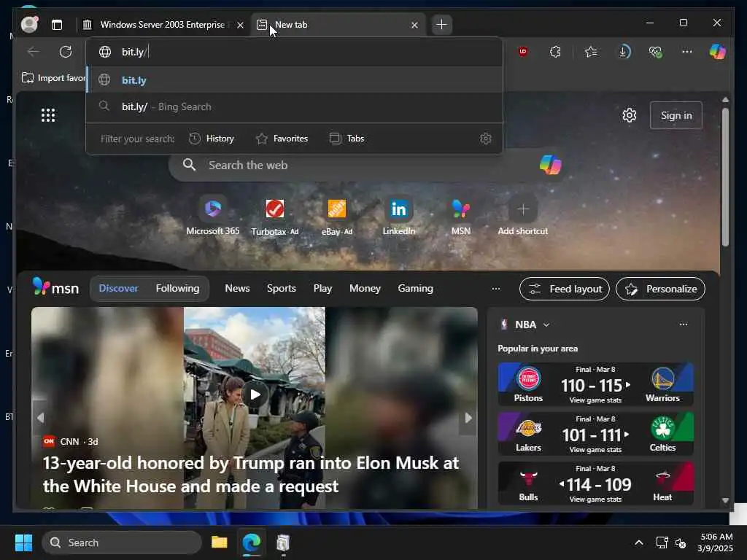Open the MSN shortcut tile
Screen dimensions: 747x560
click(461, 216)
